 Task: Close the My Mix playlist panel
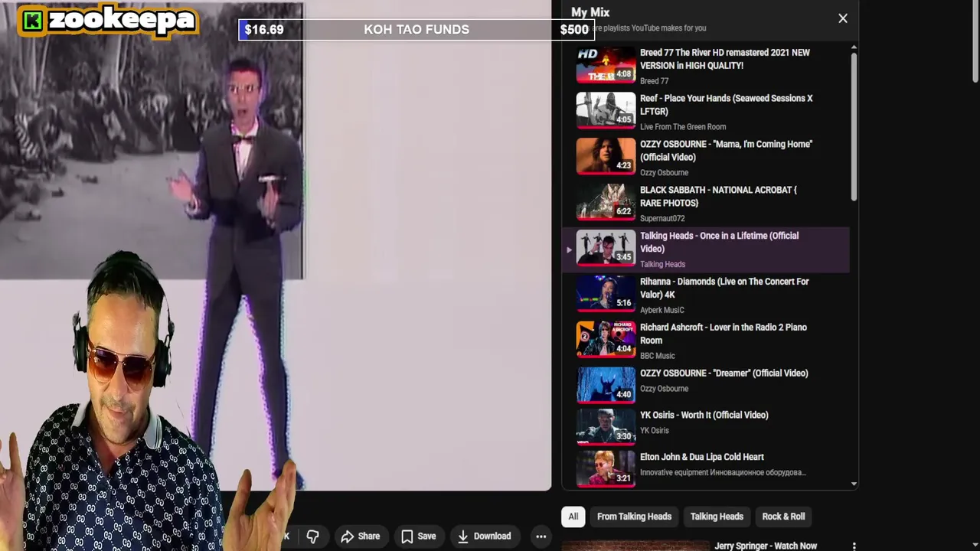[x=843, y=18]
